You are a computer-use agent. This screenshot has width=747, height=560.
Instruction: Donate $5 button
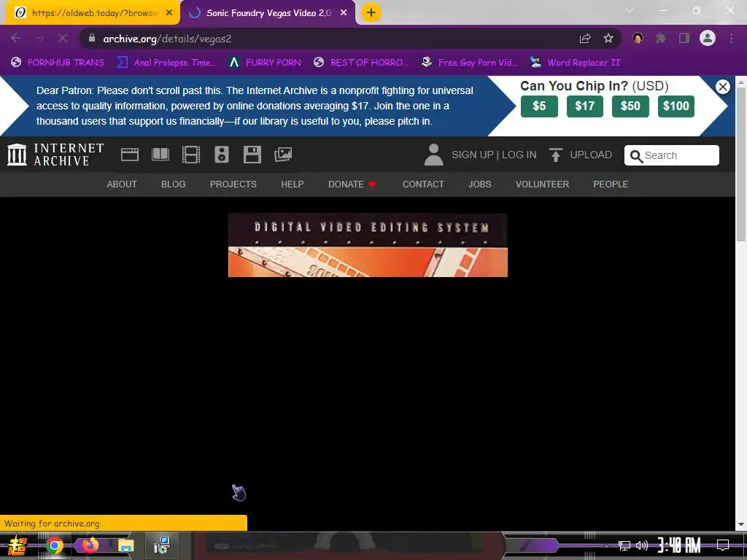(539, 106)
